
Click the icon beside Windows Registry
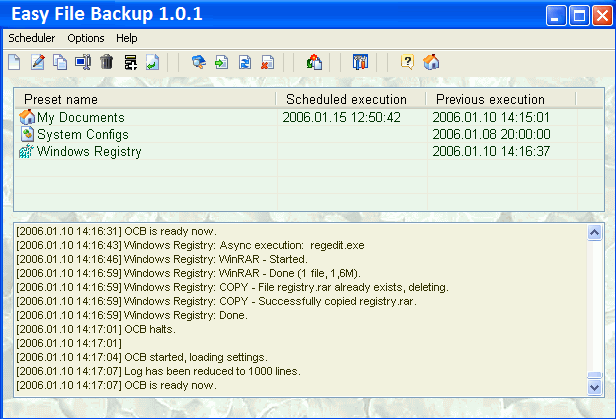click(x=26, y=151)
